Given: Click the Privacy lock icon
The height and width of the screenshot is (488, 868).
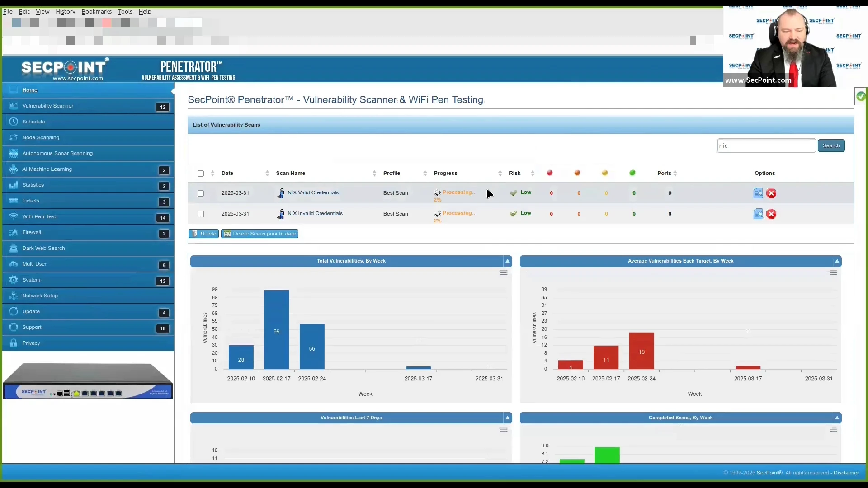Looking at the screenshot, I should pos(14,343).
